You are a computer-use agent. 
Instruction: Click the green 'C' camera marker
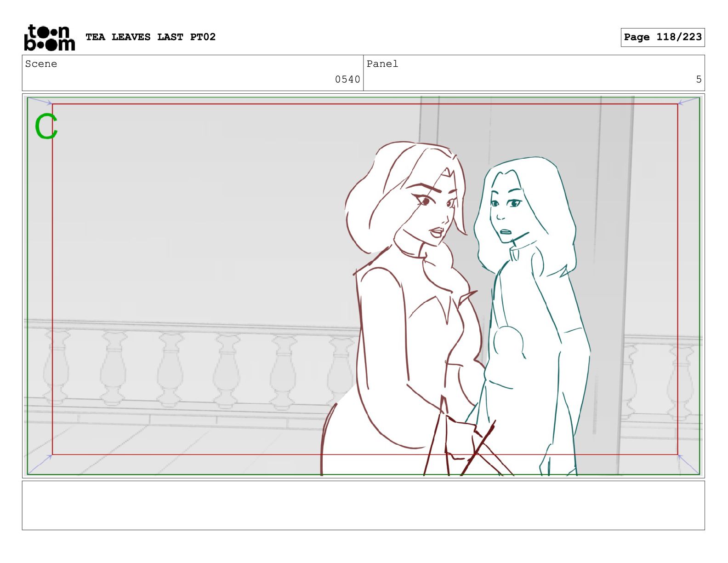pyautogui.click(x=46, y=127)
